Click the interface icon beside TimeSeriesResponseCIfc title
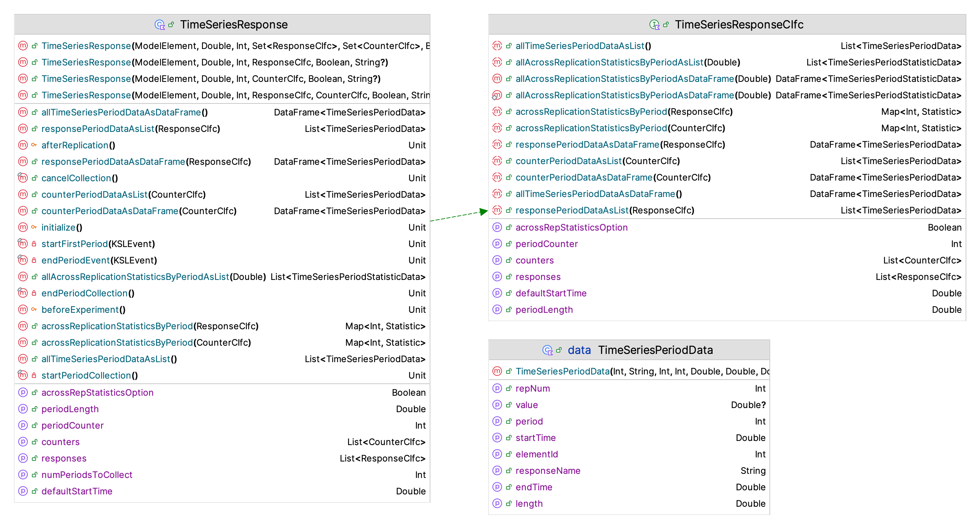The width and height of the screenshot is (980, 529). point(654,25)
